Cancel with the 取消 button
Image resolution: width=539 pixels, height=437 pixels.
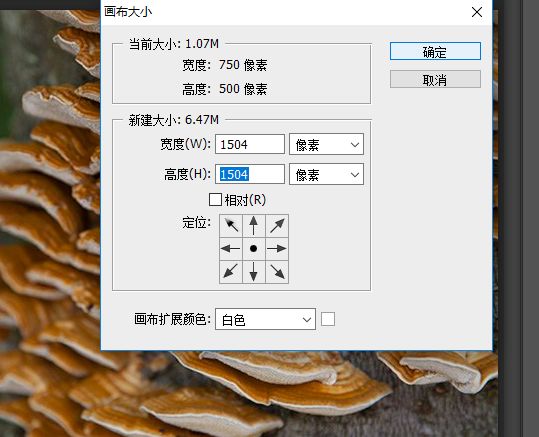point(435,79)
